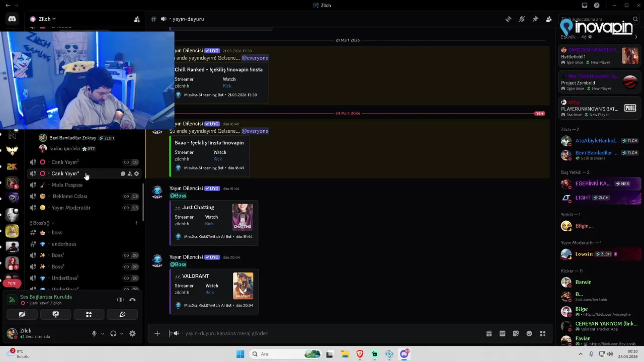
Task: Open Windows Start menu
Action: point(240,354)
